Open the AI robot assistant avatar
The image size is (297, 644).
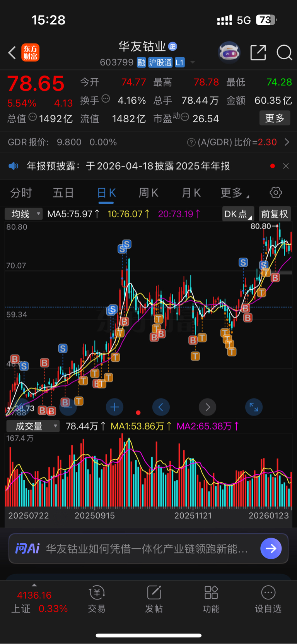(229, 52)
